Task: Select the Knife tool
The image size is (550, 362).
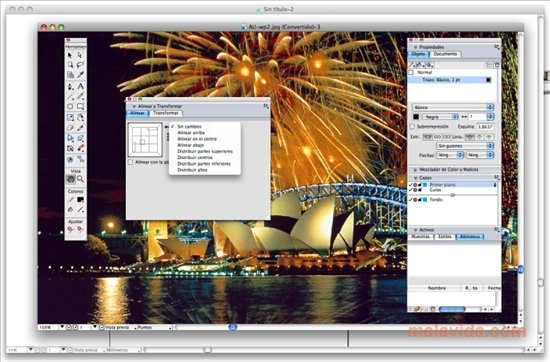Action: click(80, 128)
